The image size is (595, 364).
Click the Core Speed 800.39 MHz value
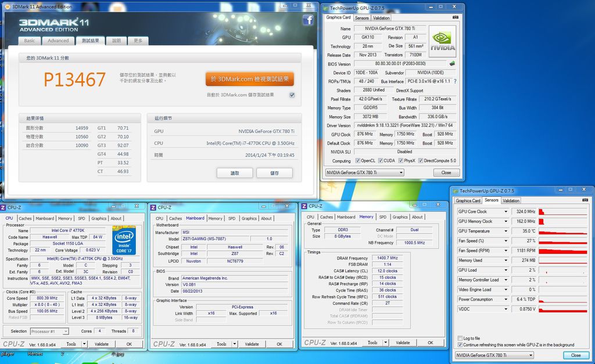(x=47, y=298)
